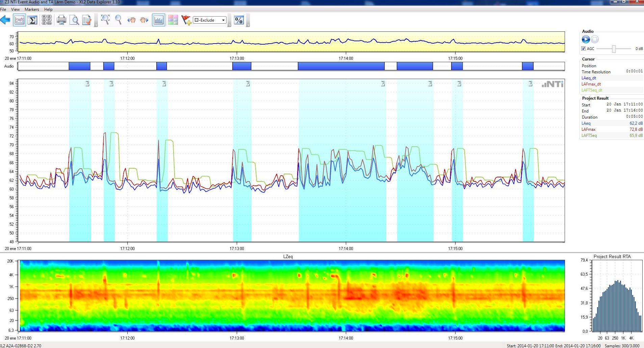Print the current report

click(x=61, y=20)
